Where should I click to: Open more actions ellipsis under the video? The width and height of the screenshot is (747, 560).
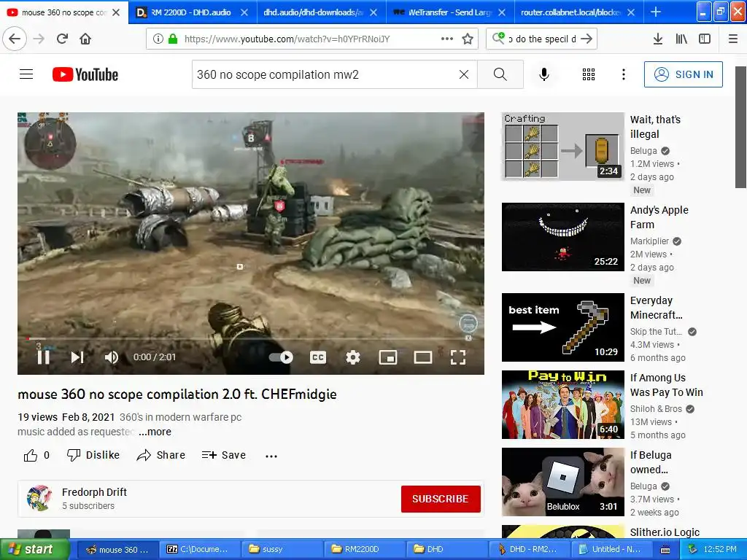click(271, 456)
